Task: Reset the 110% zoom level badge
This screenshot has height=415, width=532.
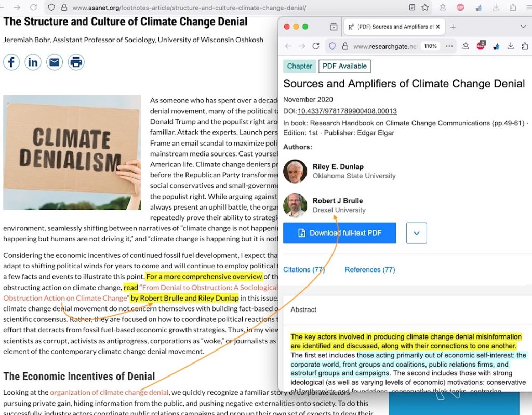Action: pyautogui.click(x=430, y=46)
